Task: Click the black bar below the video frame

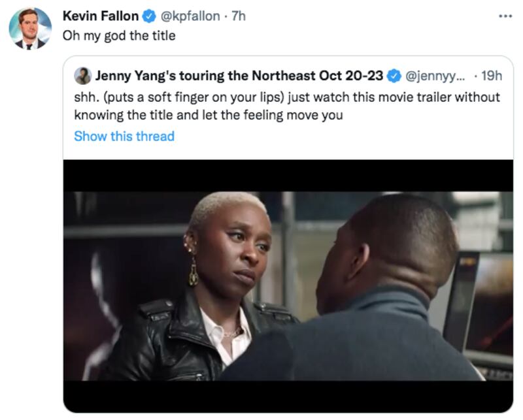Action: [288, 396]
